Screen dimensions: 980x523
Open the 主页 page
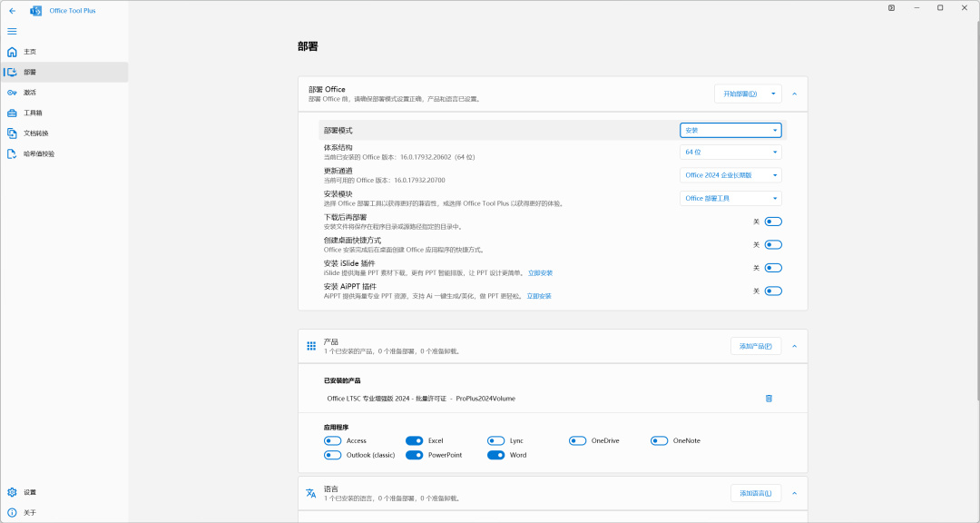64,52
